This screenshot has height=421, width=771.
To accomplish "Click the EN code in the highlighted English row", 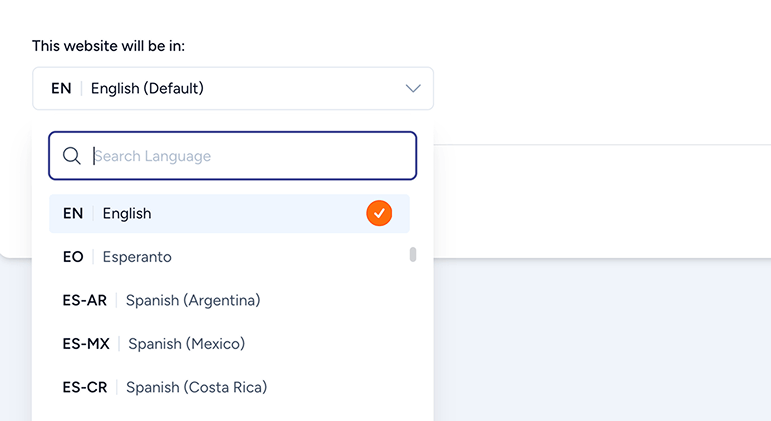I will coord(73,213).
